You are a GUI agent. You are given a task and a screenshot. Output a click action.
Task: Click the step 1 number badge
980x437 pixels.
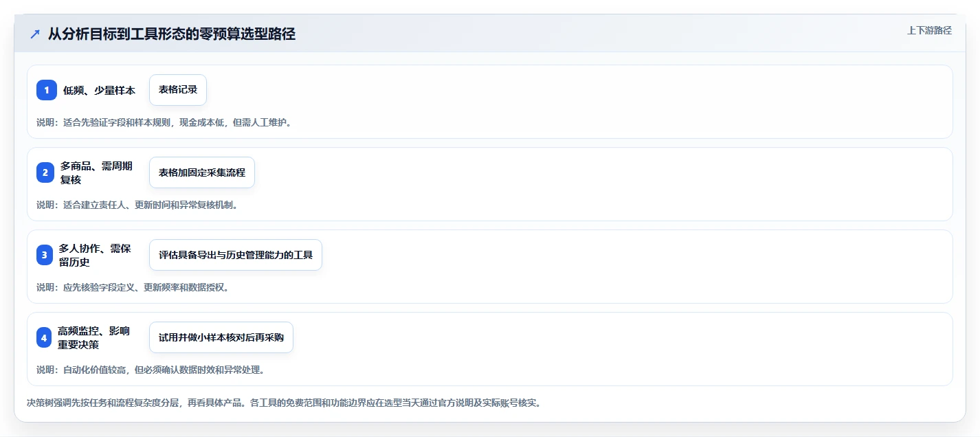tap(47, 90)
